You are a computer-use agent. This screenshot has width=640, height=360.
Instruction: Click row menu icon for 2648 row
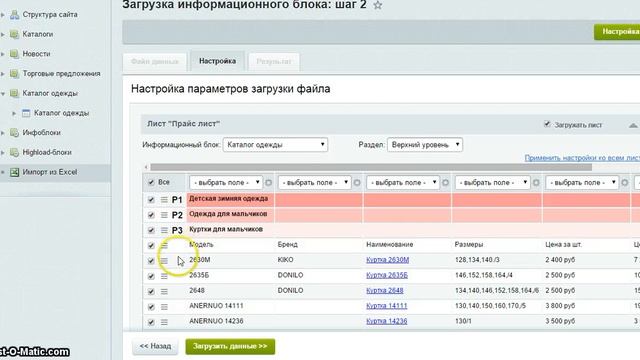[x=164, y=291]
